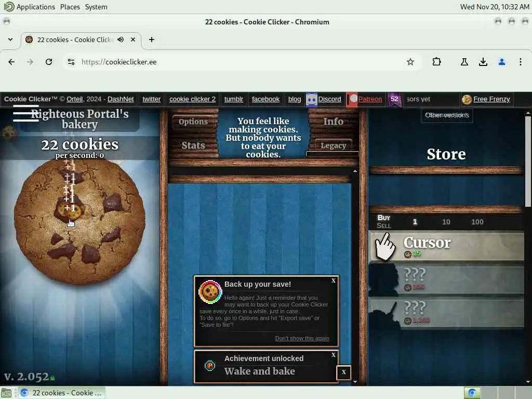Rename the bakery by clicking Righteous Portal's bakery
The image size is (532, 399).
tap(79, 119)
